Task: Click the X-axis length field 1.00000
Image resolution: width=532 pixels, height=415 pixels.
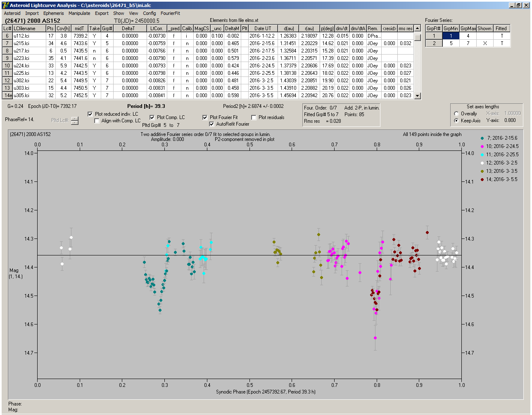Action: (x=512, y=113)
